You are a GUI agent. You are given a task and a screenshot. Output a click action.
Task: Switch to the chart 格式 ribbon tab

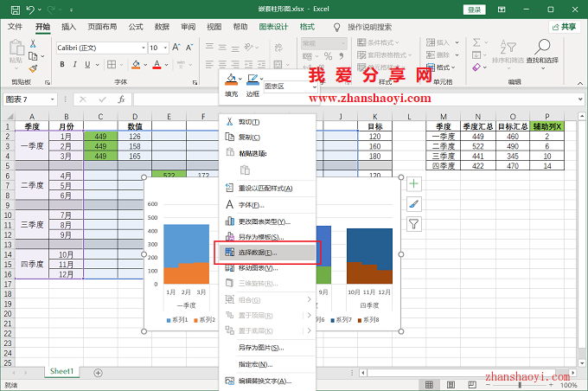point(307,27)
